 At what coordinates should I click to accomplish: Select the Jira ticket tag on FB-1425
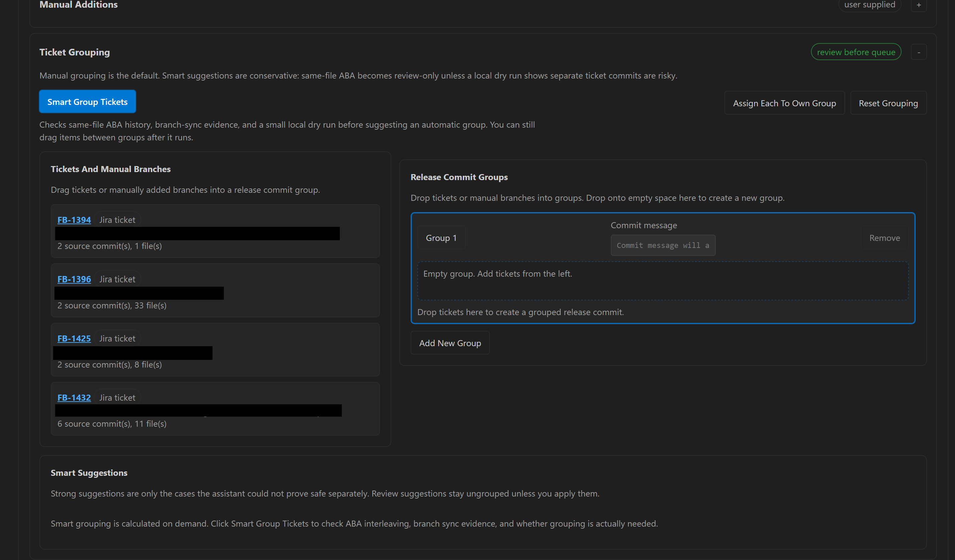point(117,338)
